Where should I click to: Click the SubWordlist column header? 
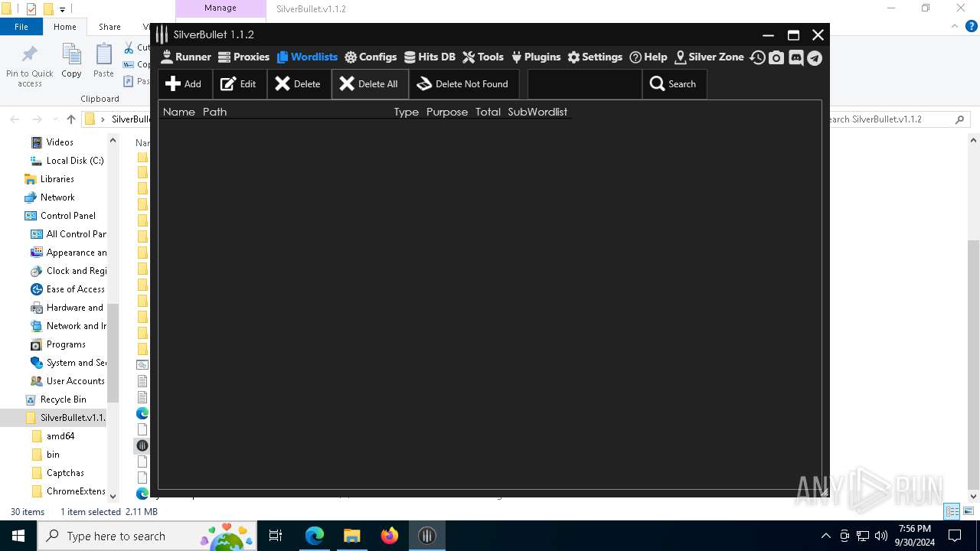(x=537, y=112)
